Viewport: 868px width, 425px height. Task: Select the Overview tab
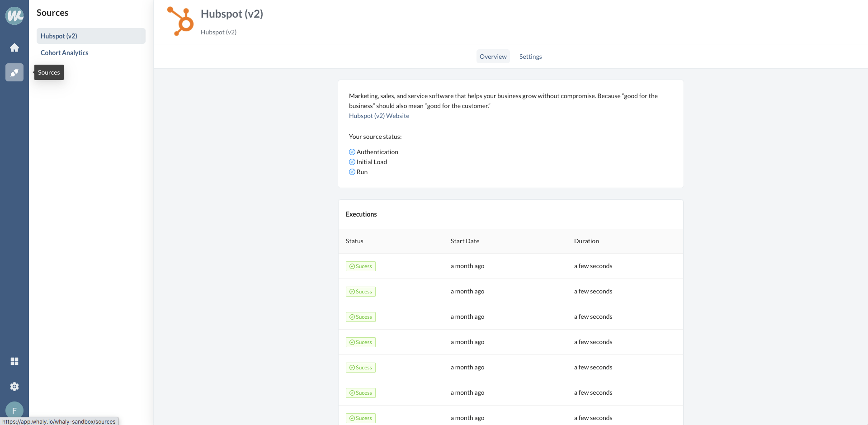[493, 57]
